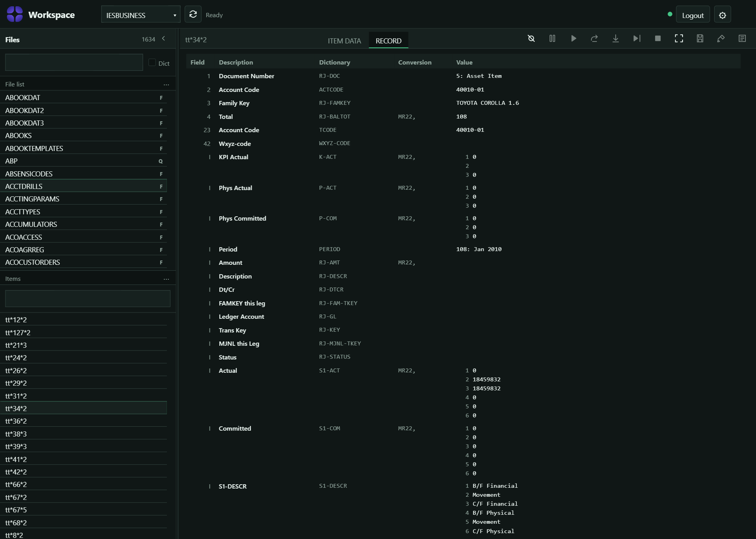
Task: Open the ABOOKTEMPLATES file
Action: (x=84, y=148)
